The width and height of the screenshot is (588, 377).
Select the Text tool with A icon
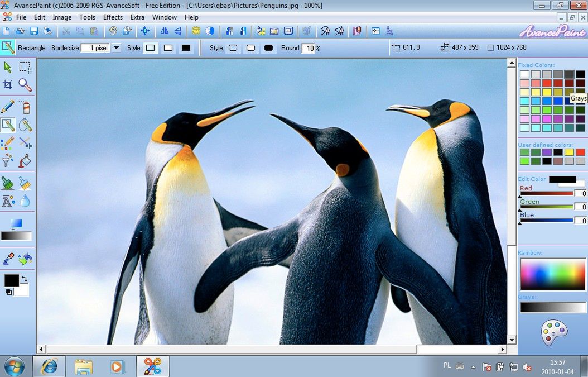pyautogui.click(x=8, y=202)
